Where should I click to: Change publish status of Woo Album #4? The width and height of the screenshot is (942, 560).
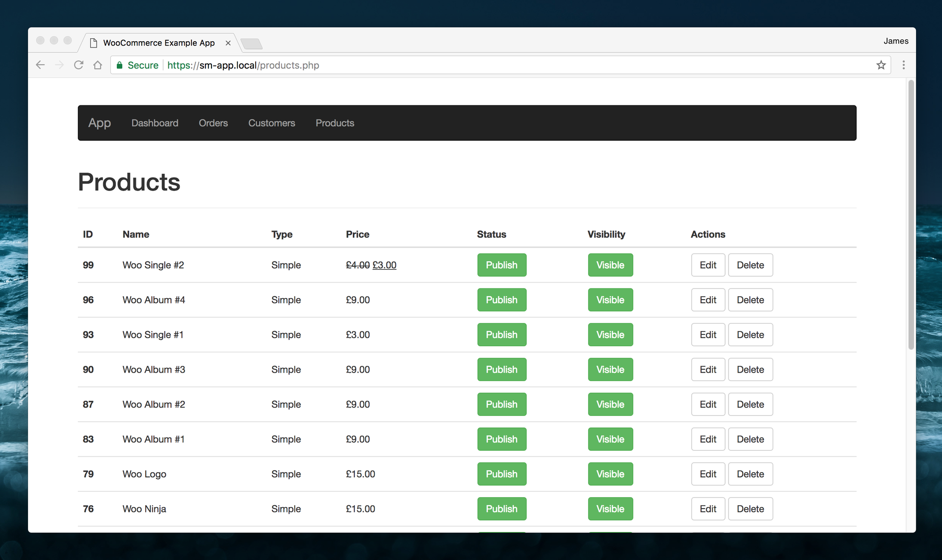pos(501,300)
